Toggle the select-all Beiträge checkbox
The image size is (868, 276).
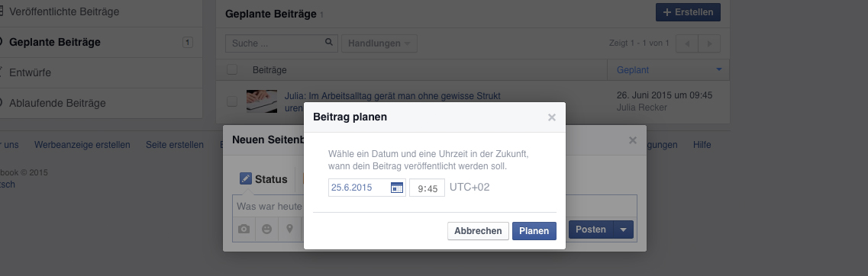click(232, 69)
